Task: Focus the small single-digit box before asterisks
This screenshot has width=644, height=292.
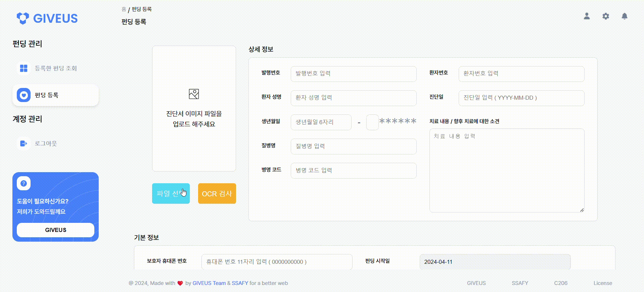Action: [372, 122]
